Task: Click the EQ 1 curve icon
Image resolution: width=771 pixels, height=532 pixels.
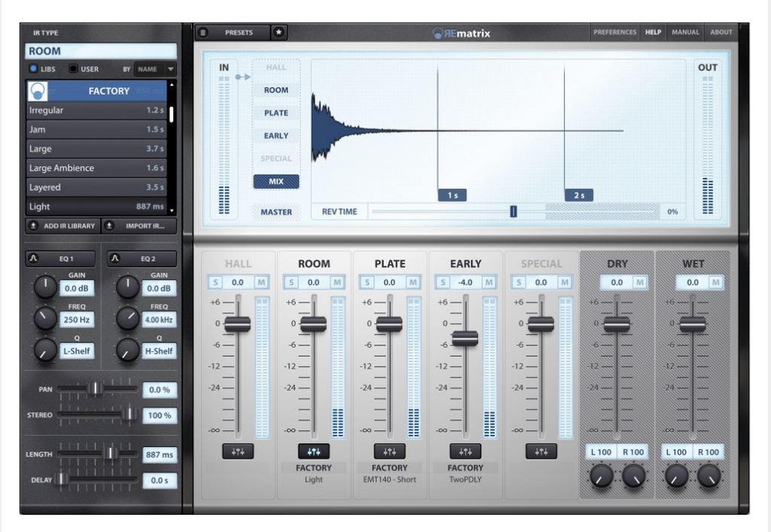Action: coord(33,258)
